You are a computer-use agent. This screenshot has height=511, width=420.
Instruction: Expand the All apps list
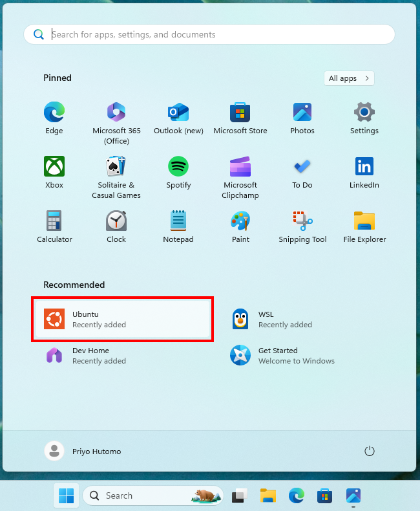coord(349,78)
